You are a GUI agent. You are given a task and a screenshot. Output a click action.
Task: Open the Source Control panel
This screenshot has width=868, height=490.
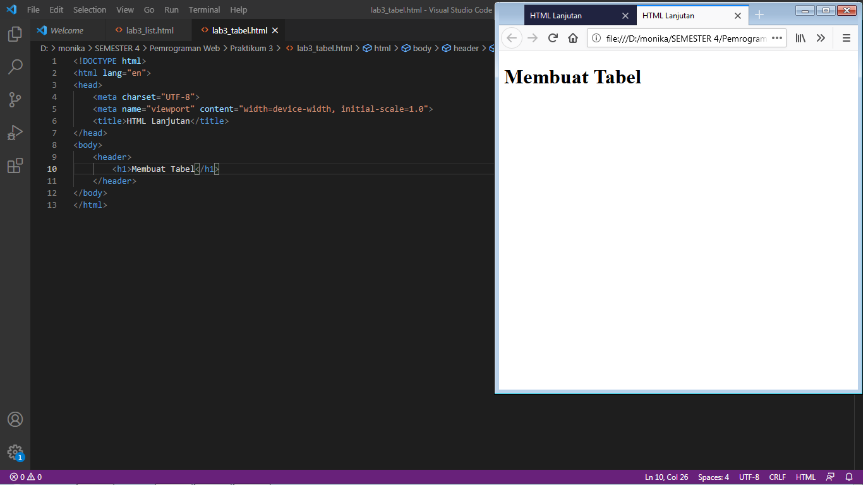pyautogui.click(x=15, y=100)
